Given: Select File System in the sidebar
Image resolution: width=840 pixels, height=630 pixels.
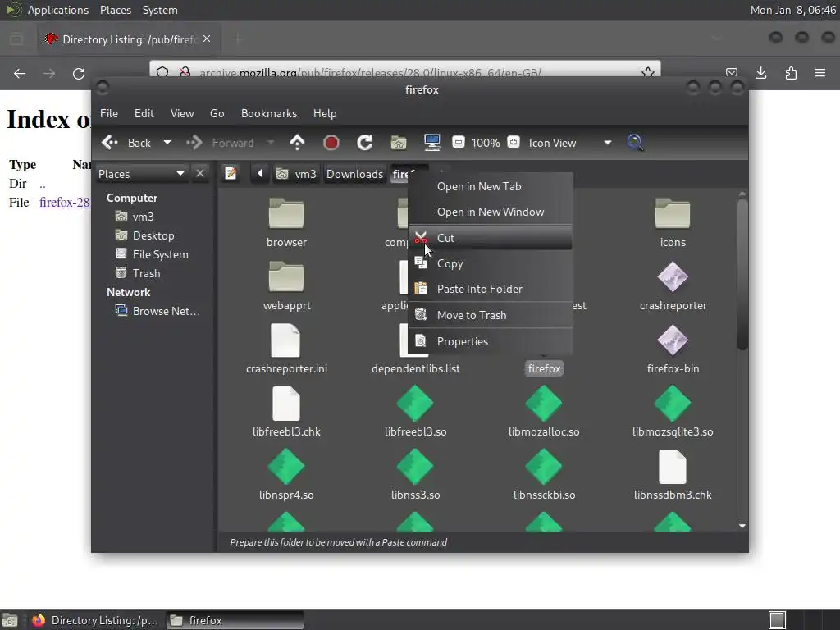Looking at the screenshot, I should point(152,254).
